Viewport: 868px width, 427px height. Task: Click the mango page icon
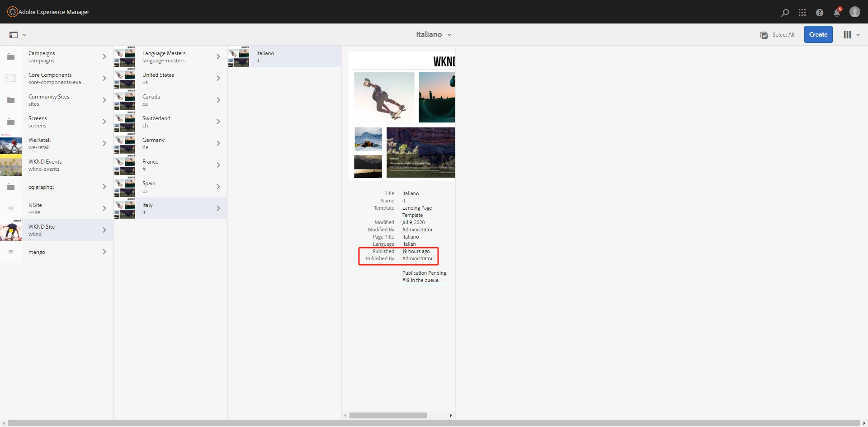pyautogui.click(x=11, y=252)
